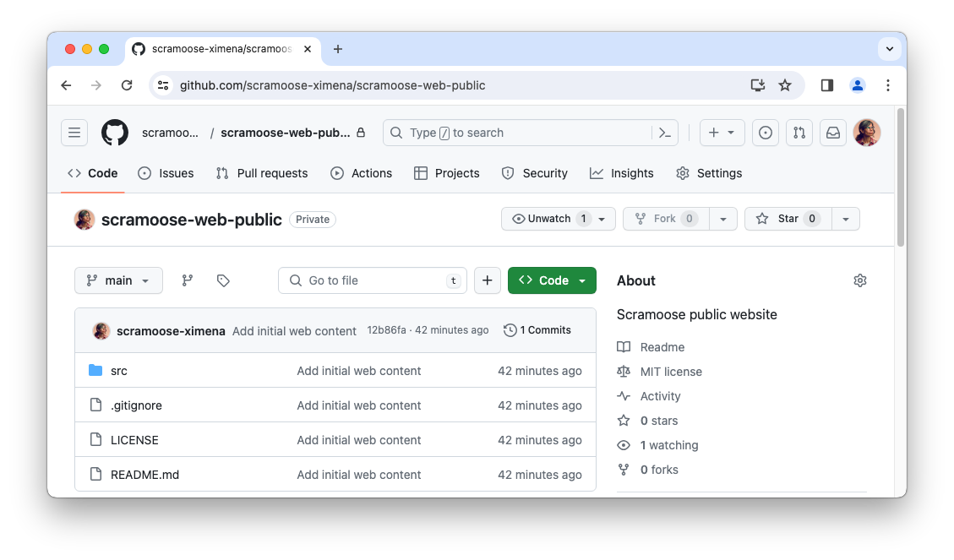Focus the Go to file input

(x=373, y=280)
